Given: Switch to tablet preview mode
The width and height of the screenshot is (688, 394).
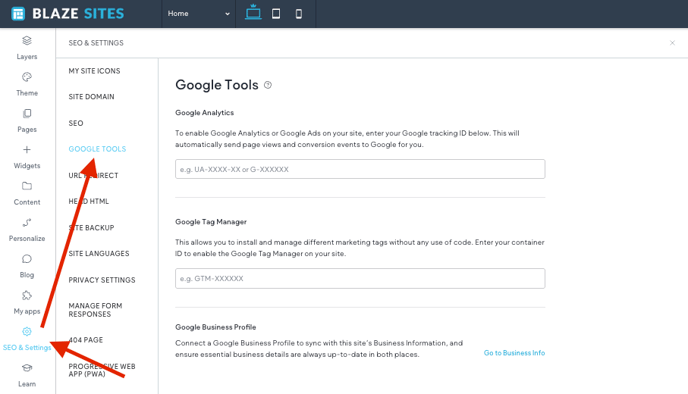Looking at the screenshot, I should pyautogui.click(x=276, y=14).
